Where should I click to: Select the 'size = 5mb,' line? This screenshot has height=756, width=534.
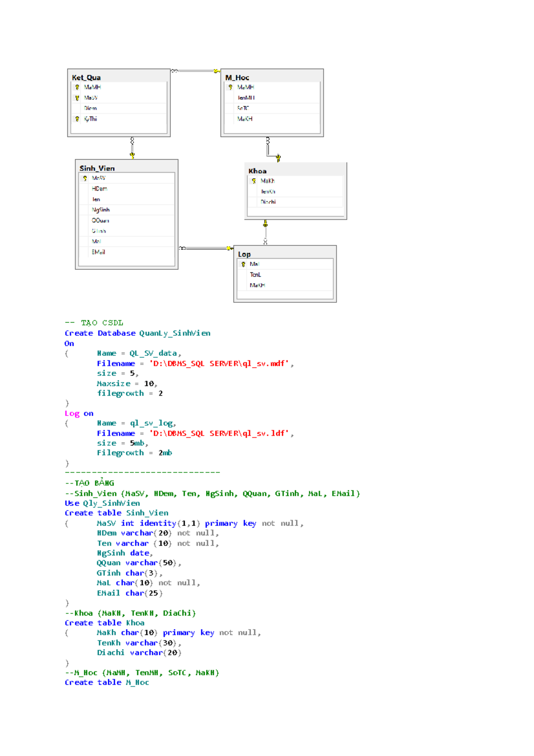click(x=123, y=443)
